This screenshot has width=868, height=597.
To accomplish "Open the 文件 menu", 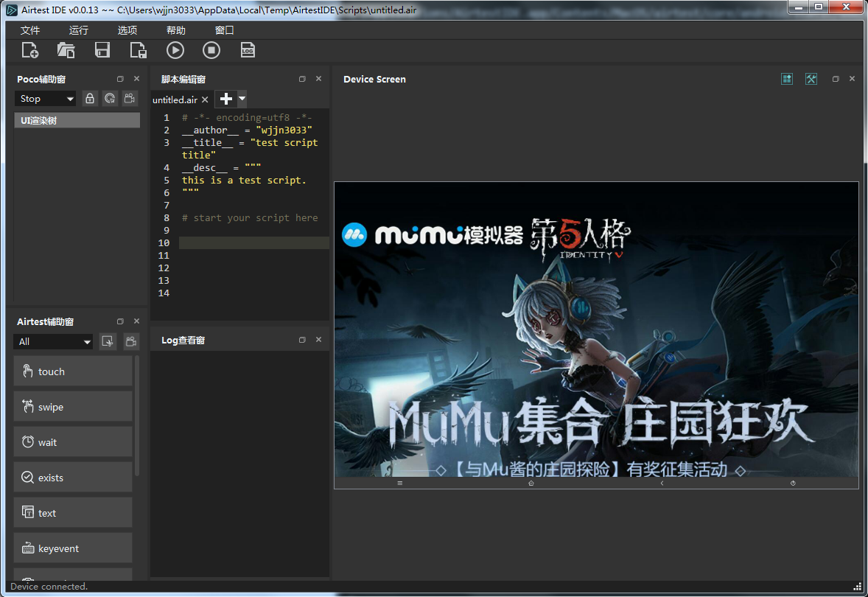I will coord(30,30).
